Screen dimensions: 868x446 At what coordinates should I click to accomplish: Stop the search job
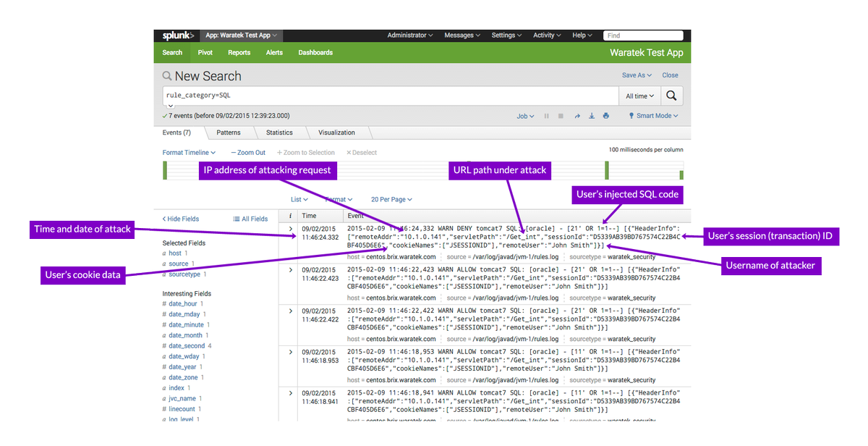[561, 116]
